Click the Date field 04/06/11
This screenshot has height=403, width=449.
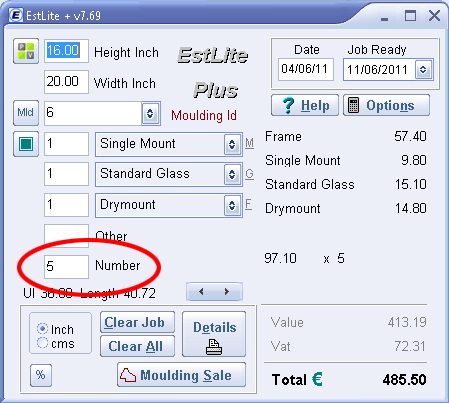pos(306,69)
